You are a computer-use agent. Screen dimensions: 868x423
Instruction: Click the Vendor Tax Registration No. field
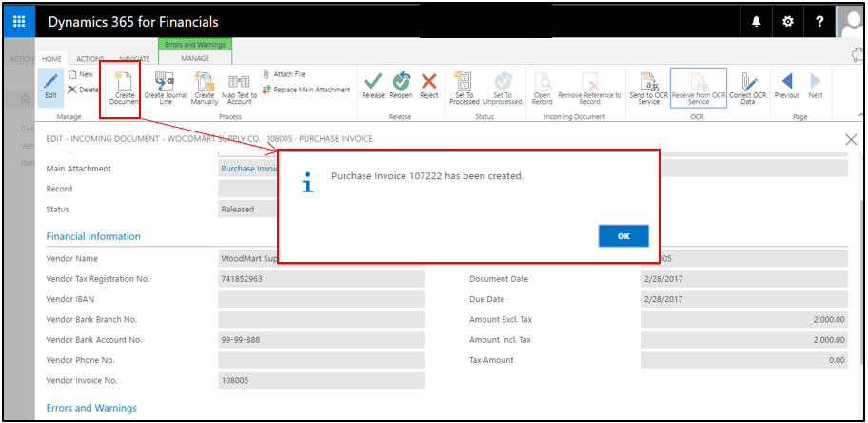[x=321, y=279]
